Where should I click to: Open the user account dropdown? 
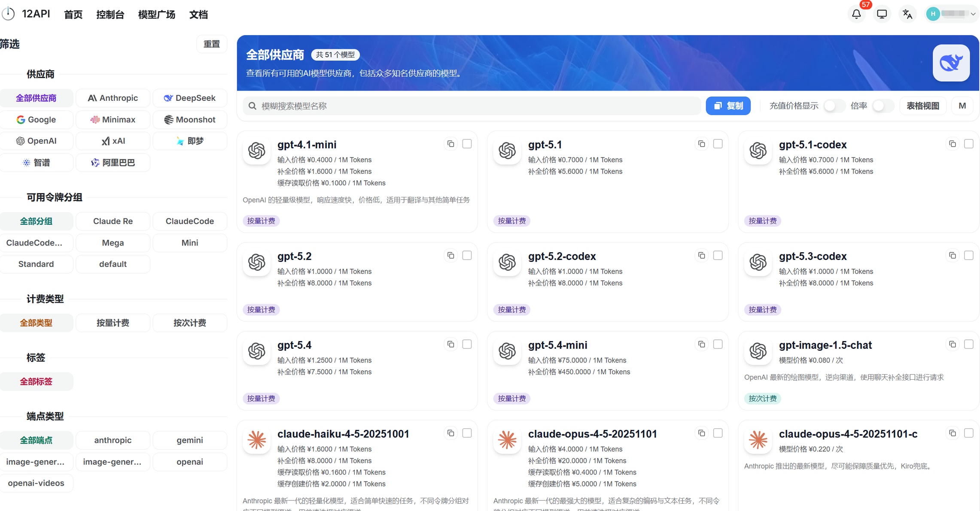coord(952,14)
